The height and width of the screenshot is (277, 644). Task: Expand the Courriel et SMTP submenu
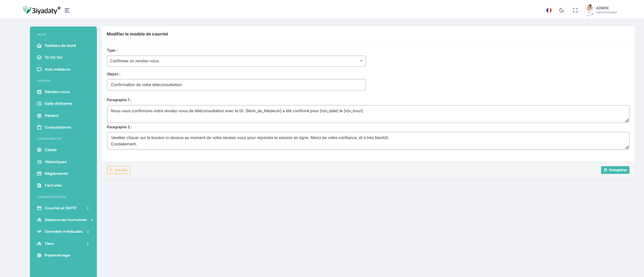click(63, 208)
